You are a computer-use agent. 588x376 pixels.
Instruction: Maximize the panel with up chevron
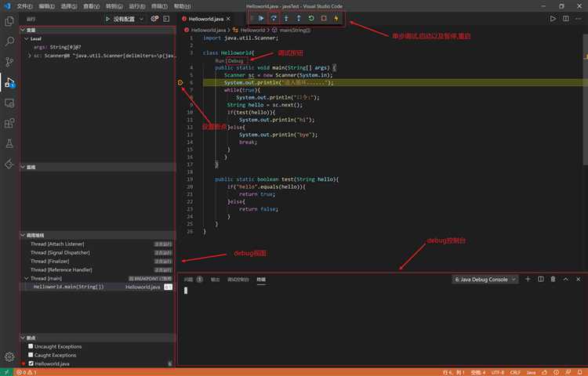click(566, 279)
